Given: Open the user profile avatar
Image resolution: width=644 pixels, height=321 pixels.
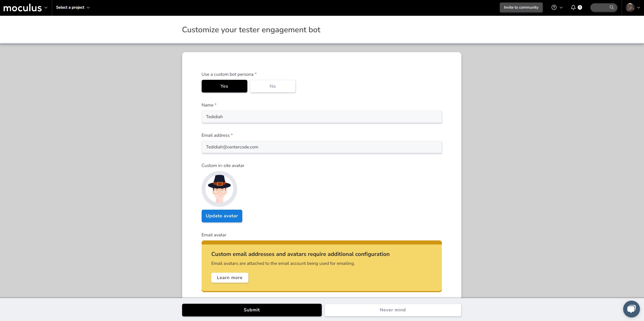Looking at the screenshot, I should (630, 7).
